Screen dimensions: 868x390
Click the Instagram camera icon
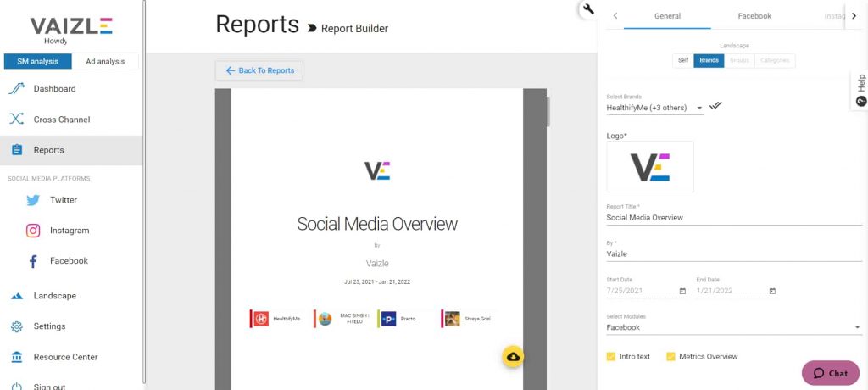click(x=33, y=231)
